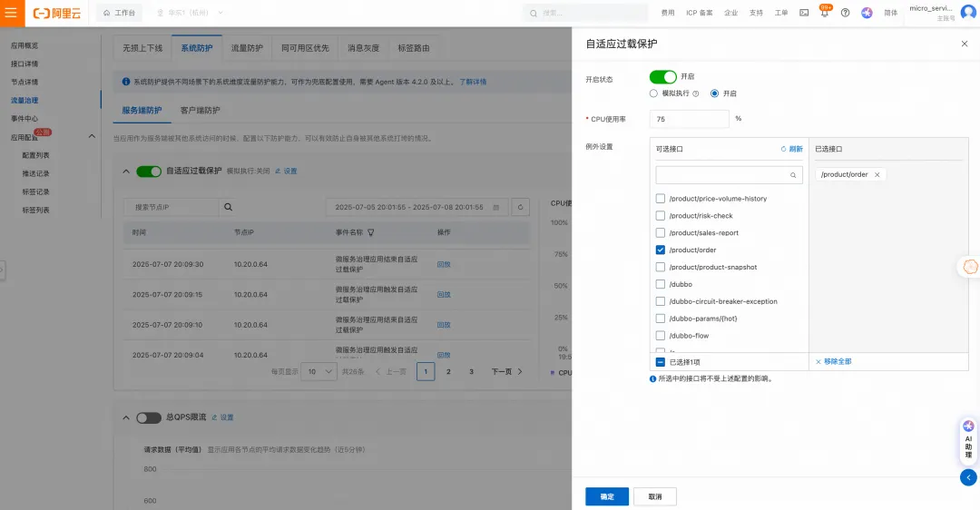Click the search icon in interface filter

[x=793, y=175]
